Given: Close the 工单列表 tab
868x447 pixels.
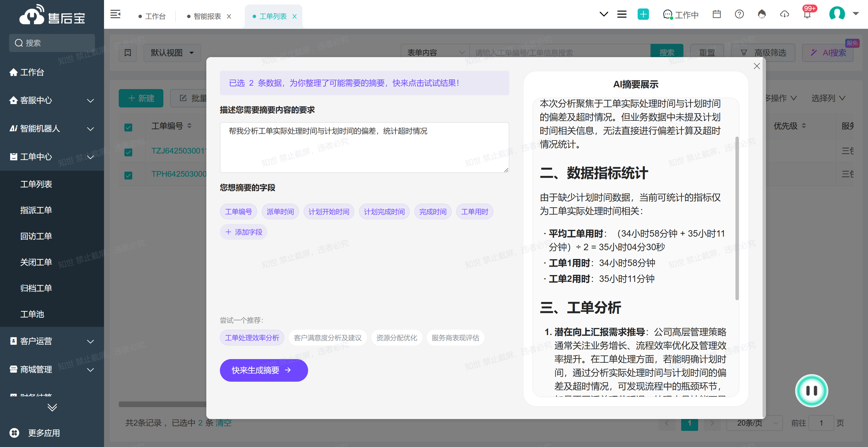Looking at the screenshot, I should 294,16.
